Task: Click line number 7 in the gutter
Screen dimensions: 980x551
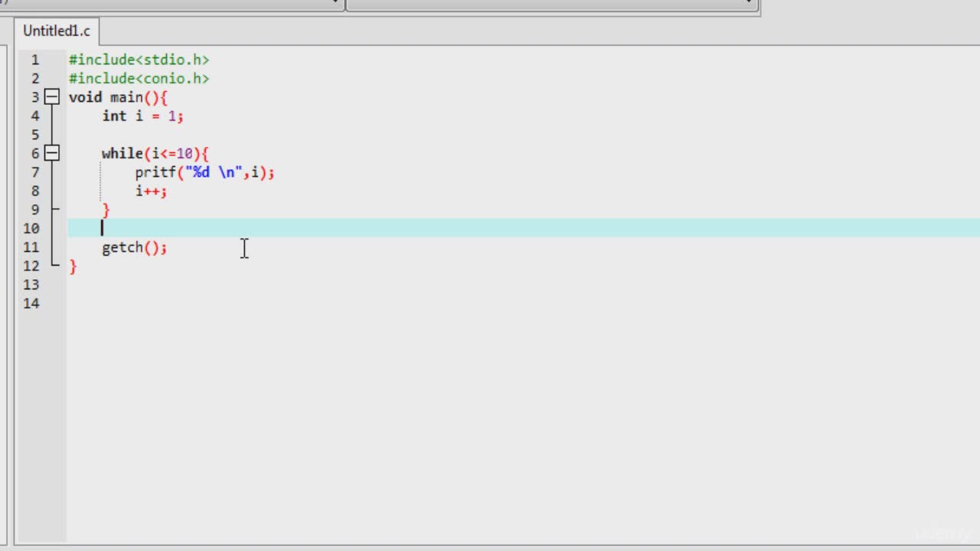Action: tap(35, 172)
